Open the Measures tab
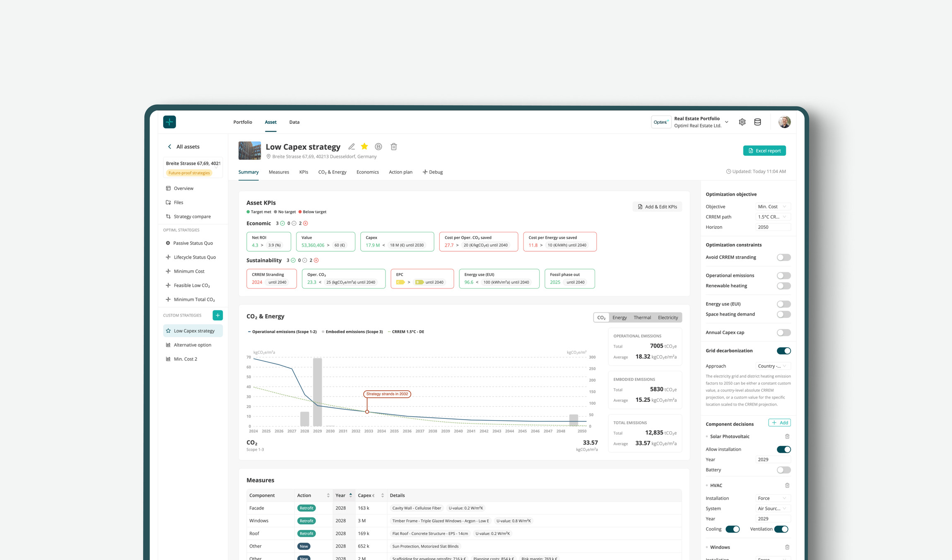 [279, 172]
